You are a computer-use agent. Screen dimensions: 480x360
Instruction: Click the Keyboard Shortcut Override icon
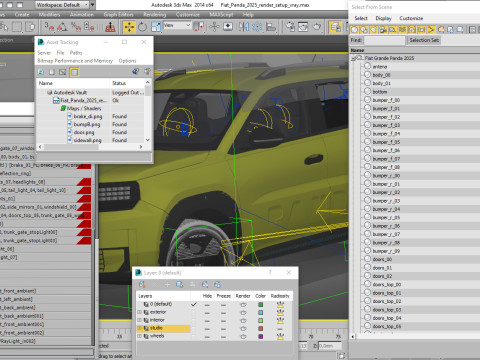(228, 27)
